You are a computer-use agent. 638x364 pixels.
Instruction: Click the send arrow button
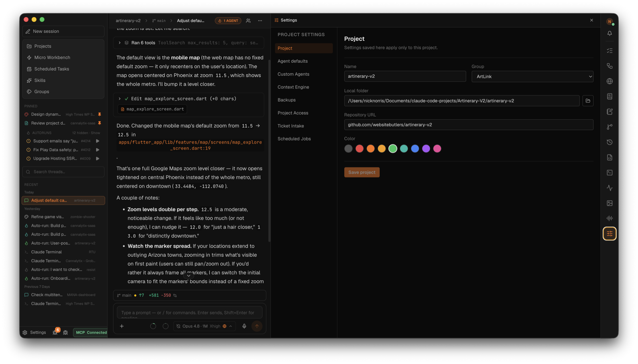click(257, 326)
